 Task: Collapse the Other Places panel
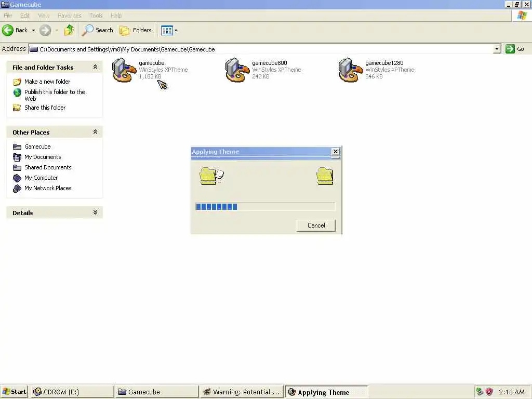click(x=96, y=132)
